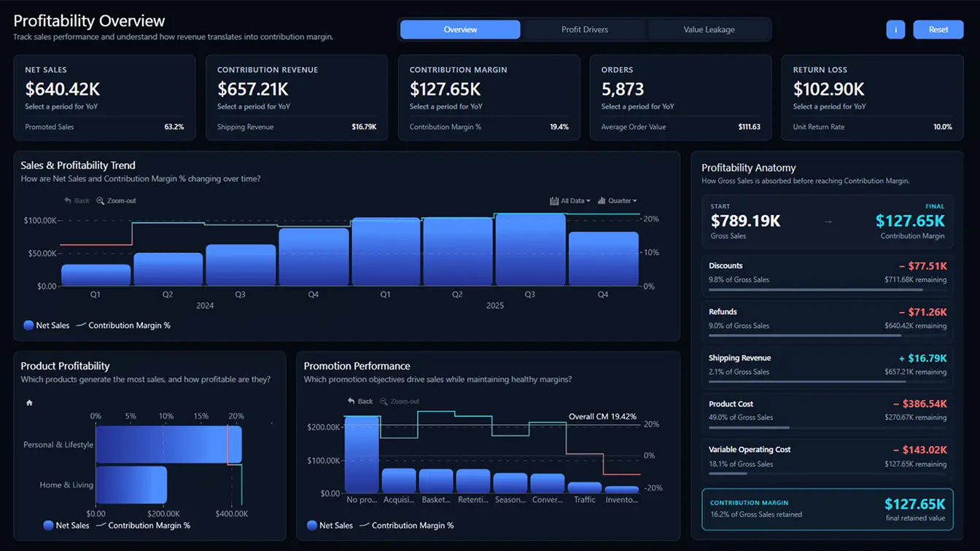Click the Net Sales value $640.42K
The height and width of the screenshot is (551, 980).
63,89
